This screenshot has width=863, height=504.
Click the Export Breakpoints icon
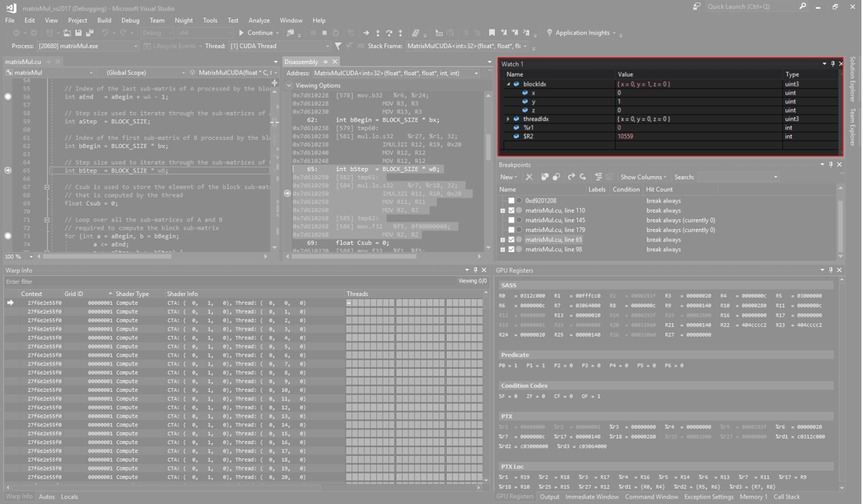(572, 177)
